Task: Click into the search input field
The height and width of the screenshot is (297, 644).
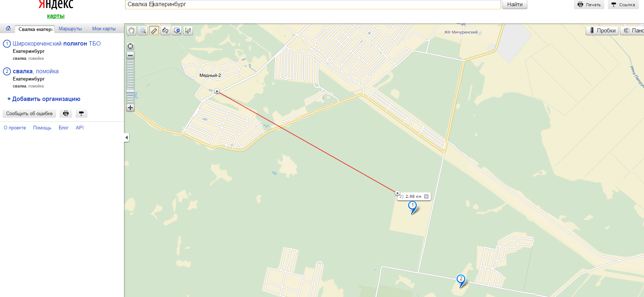Action: coord(313,4)
